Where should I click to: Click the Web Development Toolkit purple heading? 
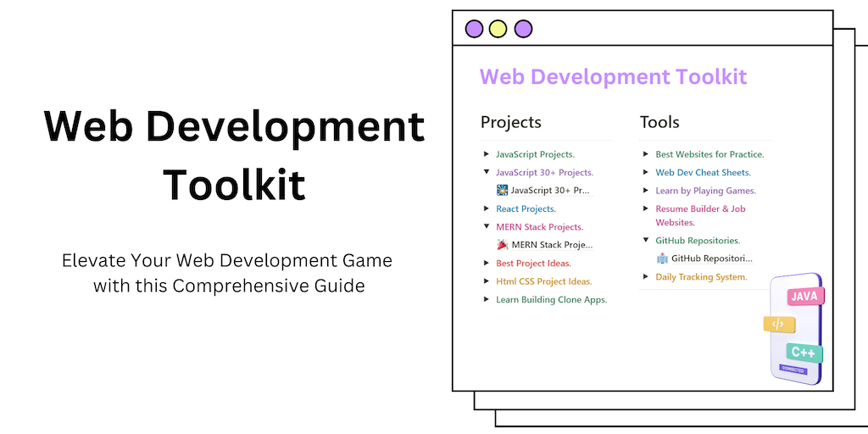tap(614, 76)
